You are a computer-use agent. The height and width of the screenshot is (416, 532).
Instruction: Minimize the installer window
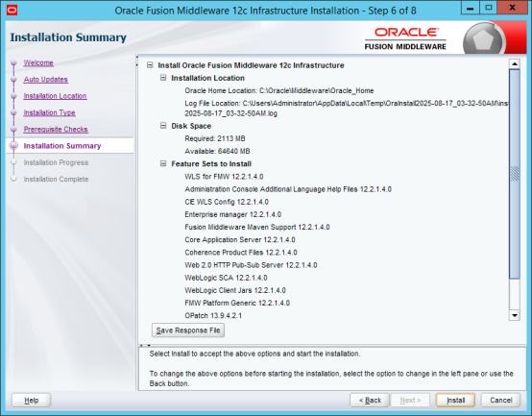pyautogui.click(x=470, y=8)
